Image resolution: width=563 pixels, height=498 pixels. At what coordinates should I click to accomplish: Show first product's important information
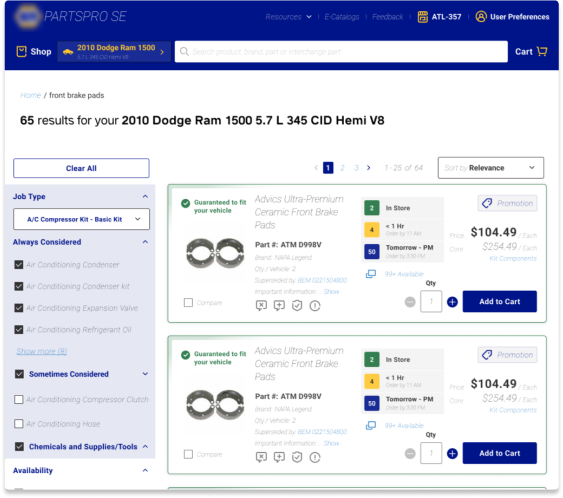[x=331, y=292]
